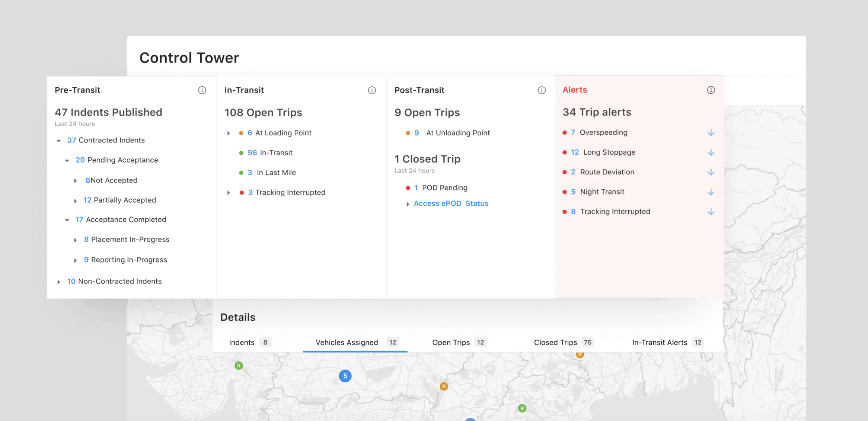Download the Tracking Interrupted alerts

(711, 212)
